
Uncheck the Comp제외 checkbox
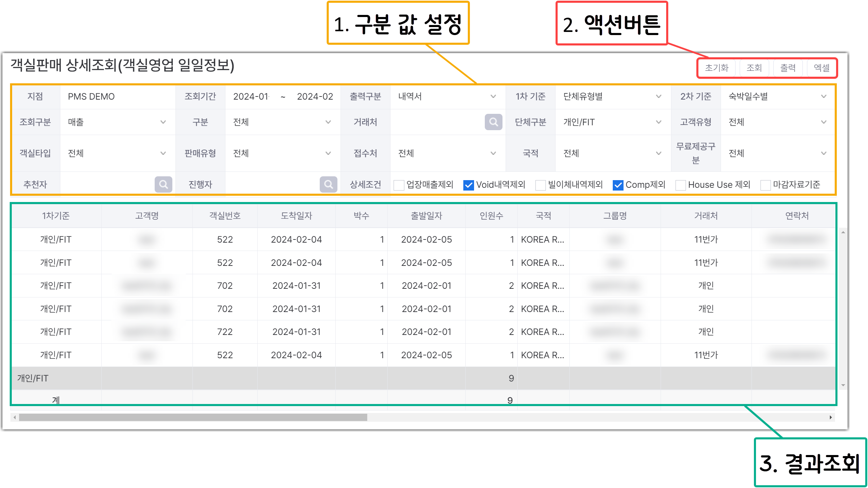tap(618, 185)
